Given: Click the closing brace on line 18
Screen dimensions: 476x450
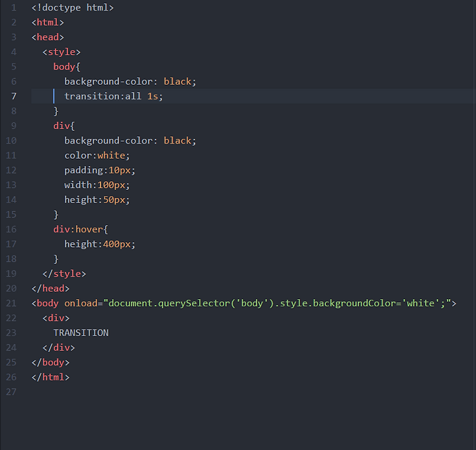Looking at the screenshot, I should (56, 259).
